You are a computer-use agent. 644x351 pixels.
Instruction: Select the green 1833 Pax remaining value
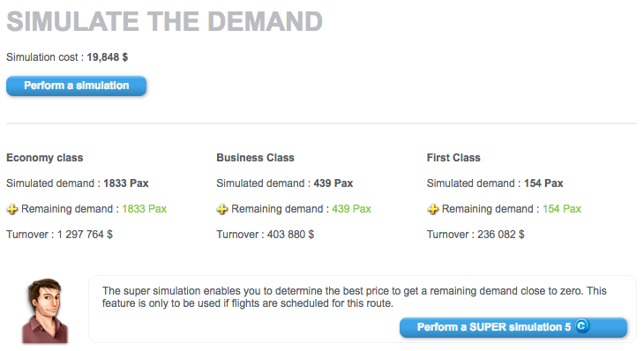[x=144, y=209]
